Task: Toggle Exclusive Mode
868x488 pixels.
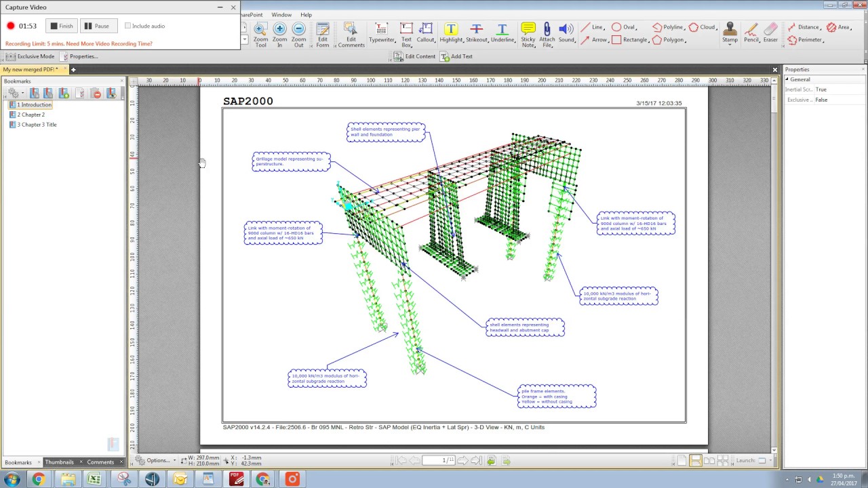Action: tap(31, 56)
